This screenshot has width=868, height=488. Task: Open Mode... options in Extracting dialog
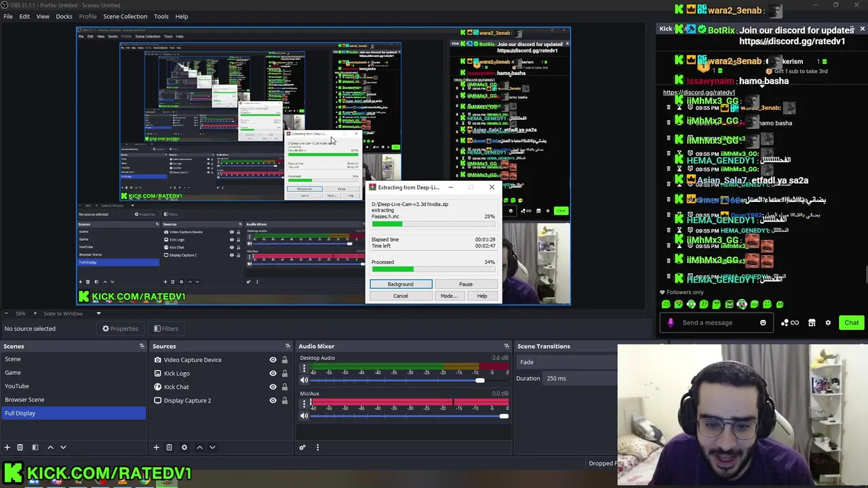pyautogui.click(x=449, y=296)
